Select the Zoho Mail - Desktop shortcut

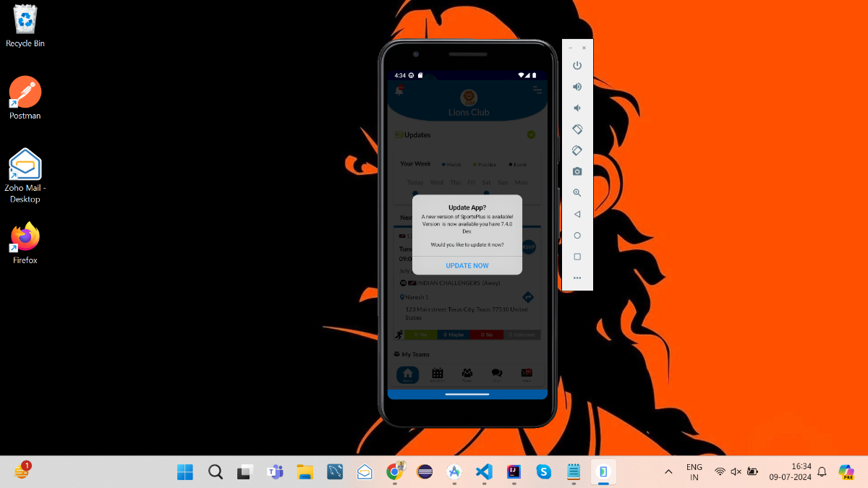(25, 176)
